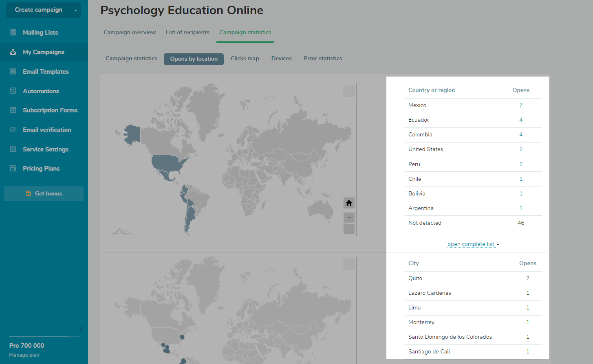The height and width of the screenshot is (364, 593).
Task: Open the List of recipients tab
Action: click(x=187, y=33)
